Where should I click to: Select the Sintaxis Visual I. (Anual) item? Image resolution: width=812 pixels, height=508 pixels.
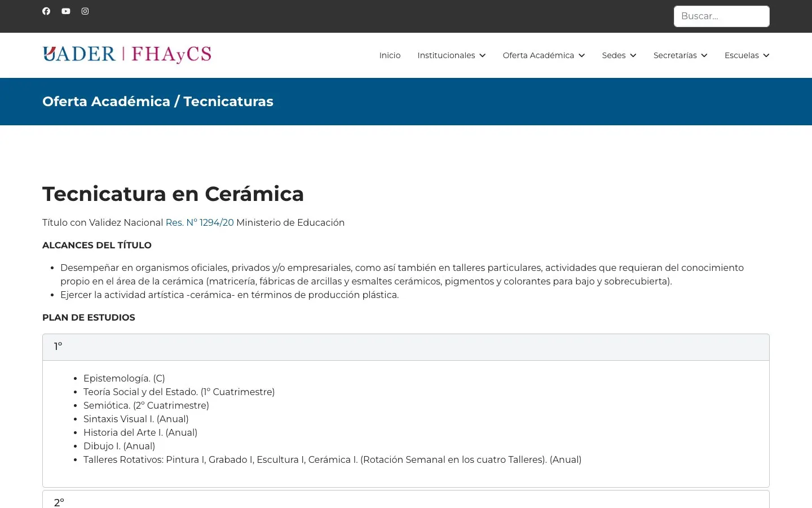coord(136,419)
